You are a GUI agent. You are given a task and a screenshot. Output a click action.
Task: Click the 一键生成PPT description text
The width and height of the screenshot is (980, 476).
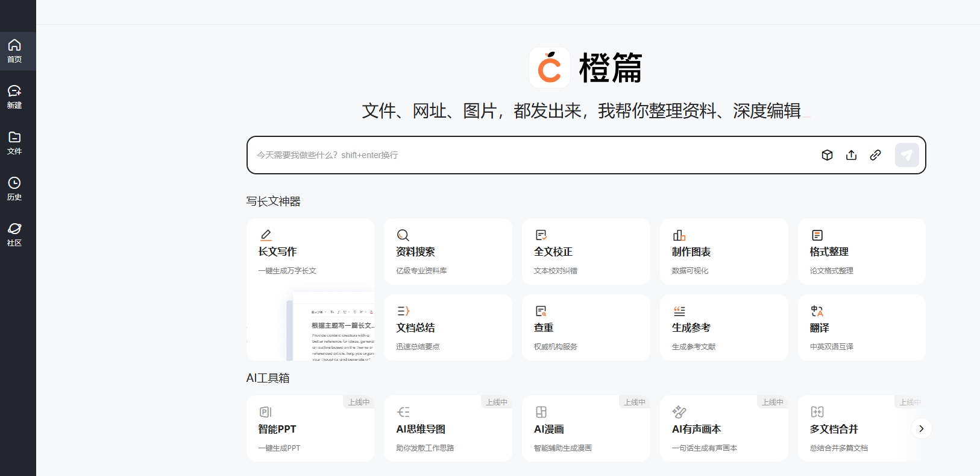coord(279,448)
